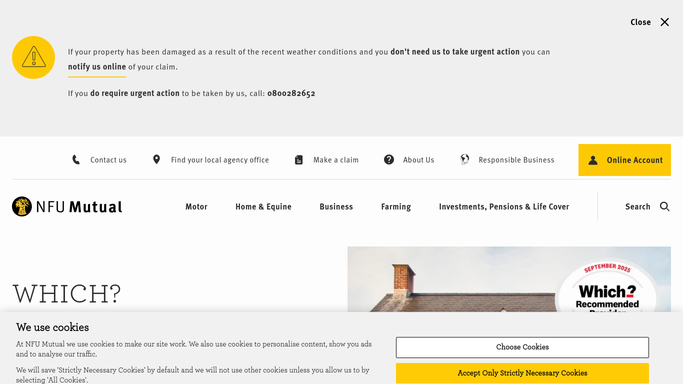Expand the Farming navigation menu

pos(396,207)
